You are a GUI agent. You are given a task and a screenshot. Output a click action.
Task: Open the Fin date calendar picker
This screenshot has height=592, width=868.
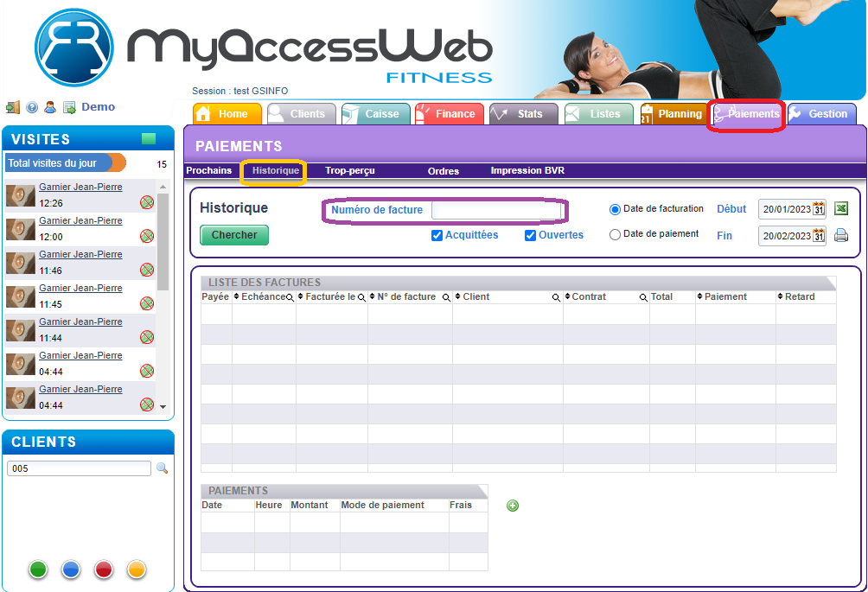819,236
